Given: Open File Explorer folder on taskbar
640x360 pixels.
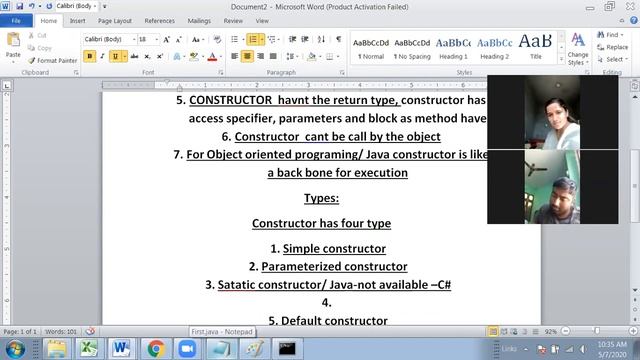Looking at the screenshot, I should [57, 349].
